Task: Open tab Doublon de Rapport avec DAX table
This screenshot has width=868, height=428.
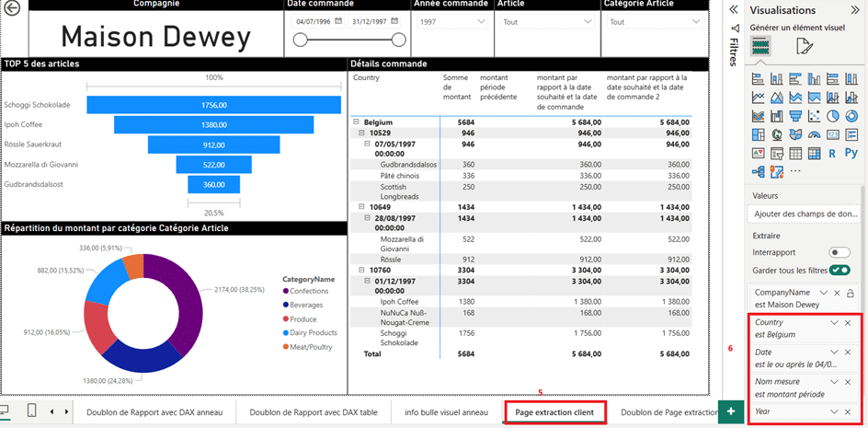Action: (x=314, y=412)
